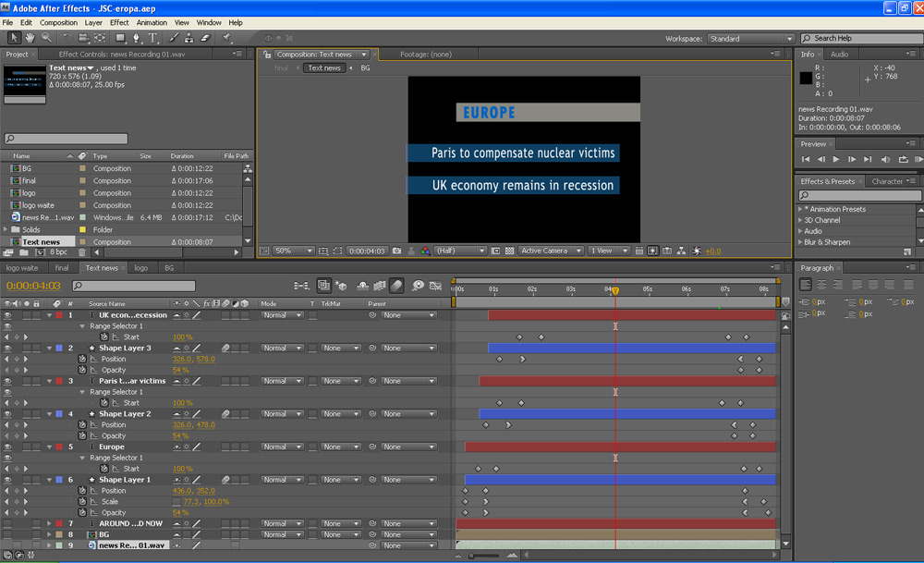Hide the UK economy text layer
The image size is (924, 563).
click(7, 315)
